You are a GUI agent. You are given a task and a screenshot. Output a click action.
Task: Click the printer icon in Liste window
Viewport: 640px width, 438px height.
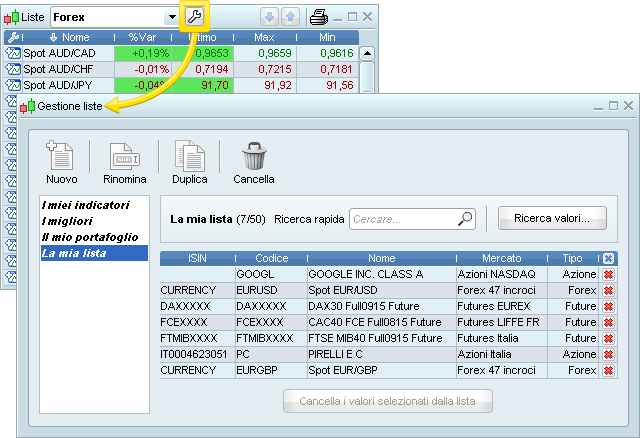click(x=319, y=17)
